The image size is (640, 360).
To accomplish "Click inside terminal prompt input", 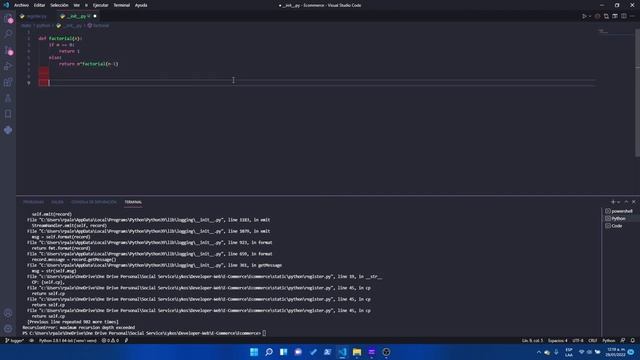I will point(264,333).
